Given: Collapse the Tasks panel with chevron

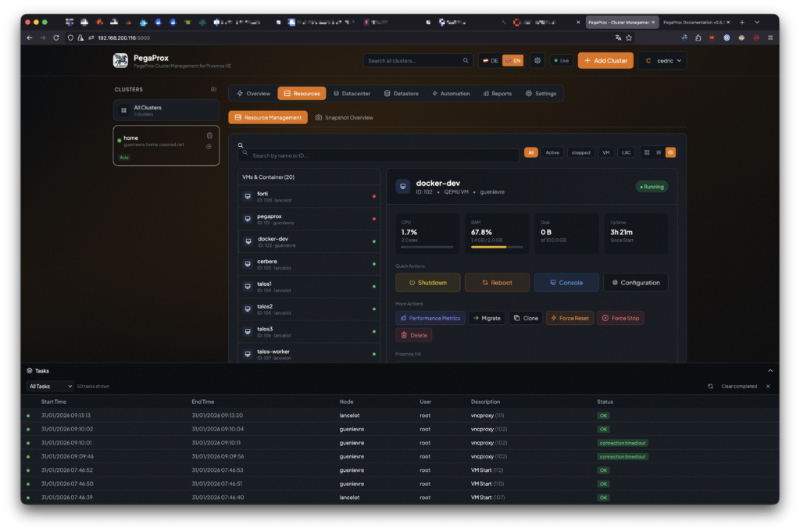Looking at the screenshot, I should pyautogui.click(x=770, y=370).
